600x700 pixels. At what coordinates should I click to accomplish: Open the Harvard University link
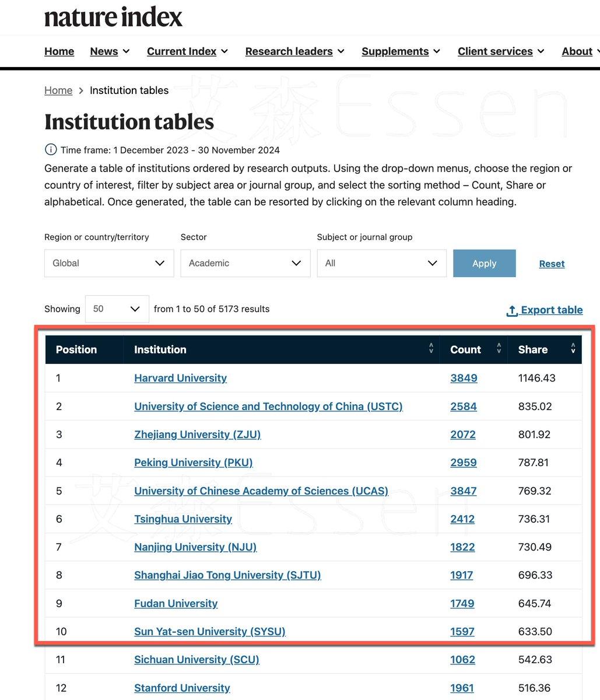coord(180,378)
